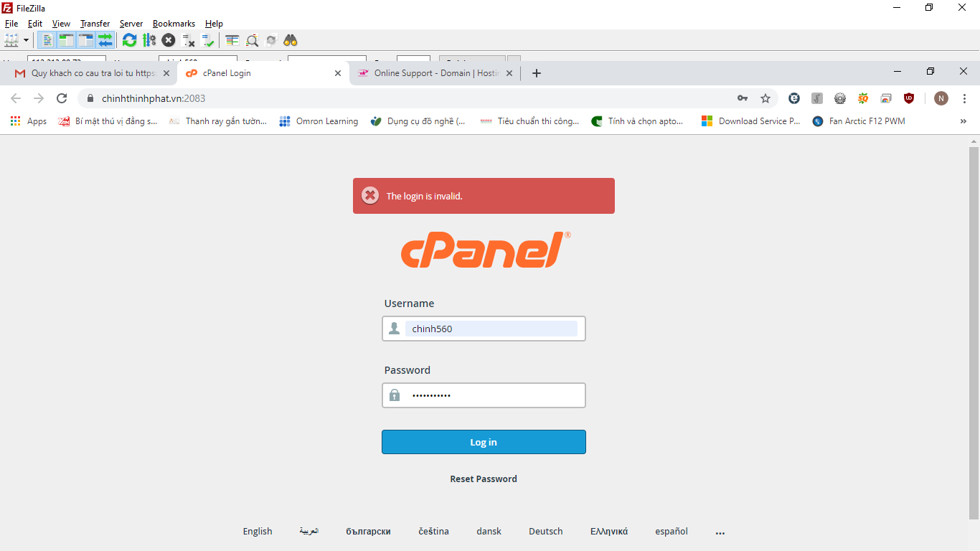Disconnect from server in FileZilla toolbar
The height and width of the screenshot is (551, 980).
(x=189, y=40)
